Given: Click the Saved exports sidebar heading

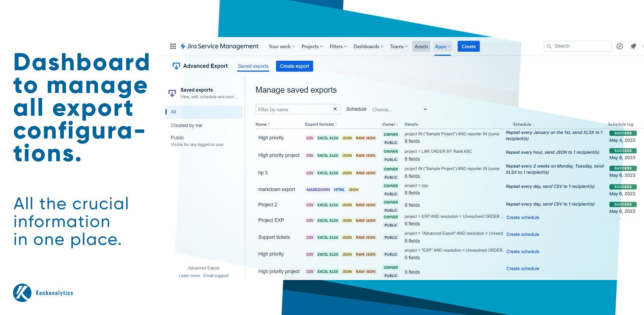Looking at the screenshot, I should coord(197,90).
